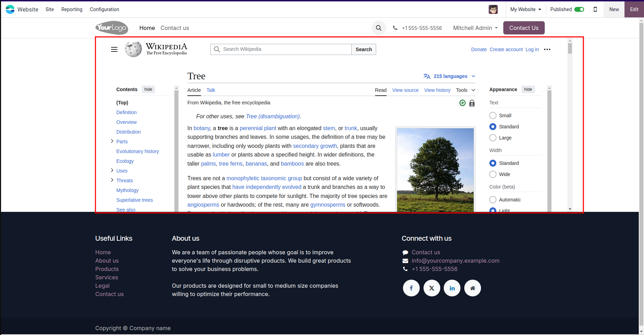
Task: Click the Edit button in top bar
Action: (x=634, y=9)
